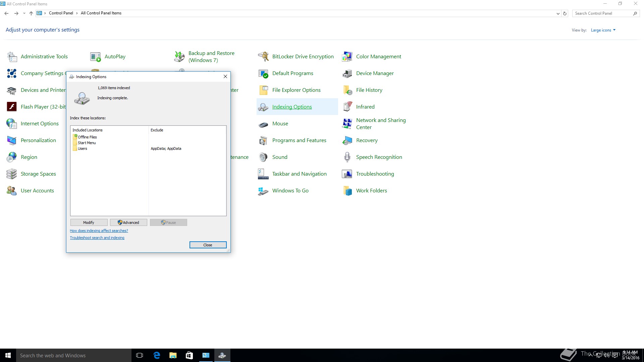Open the recent locations dropdown arrow
The image size is (644, 362).
click(24, 13)
